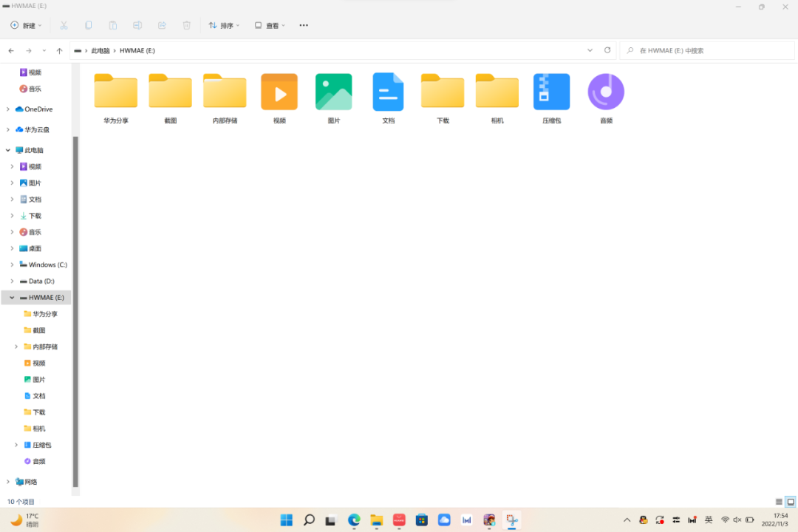Image resolution: width=798 pixels, height=532 pixels.
Task: Open the 查看 view menu
Action: [270, 25]
